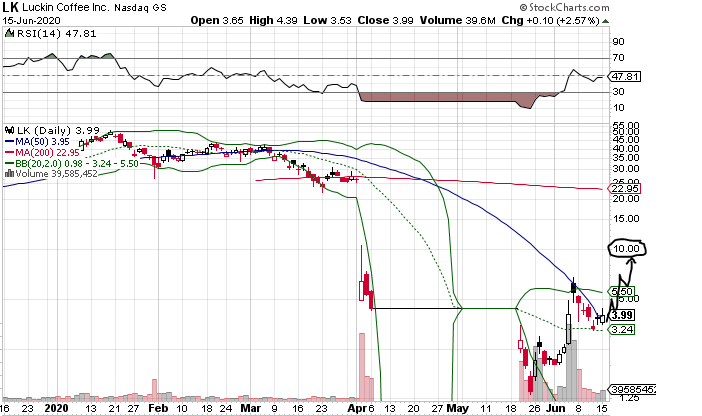Click the 3.99 last price tag
The width and height of the screenshot is (702, 416).
pos(623,315)
